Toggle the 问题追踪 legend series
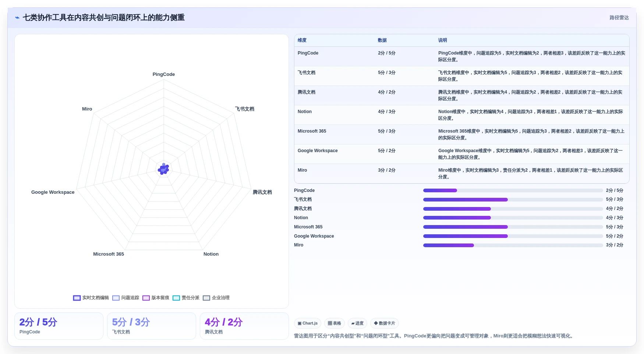 click(x=126, y=298)
